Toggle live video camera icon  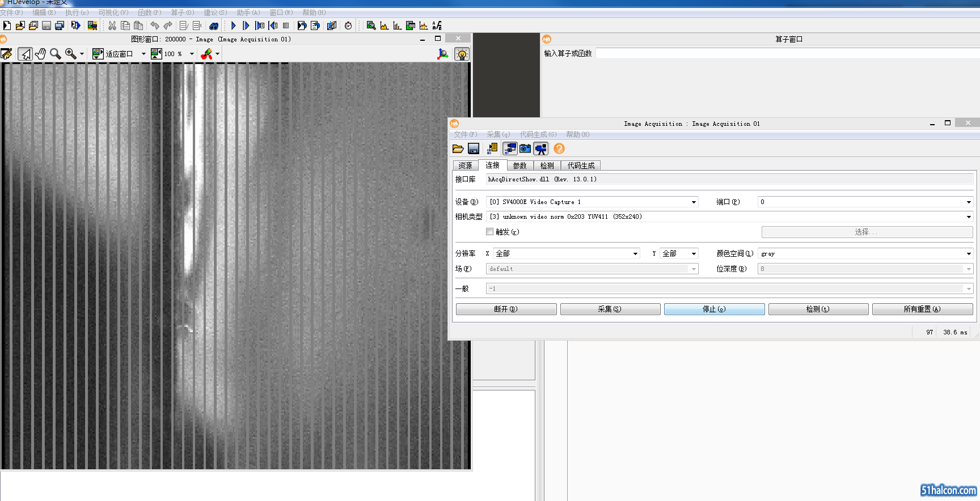pyautogui.click(x=541, y=148)
